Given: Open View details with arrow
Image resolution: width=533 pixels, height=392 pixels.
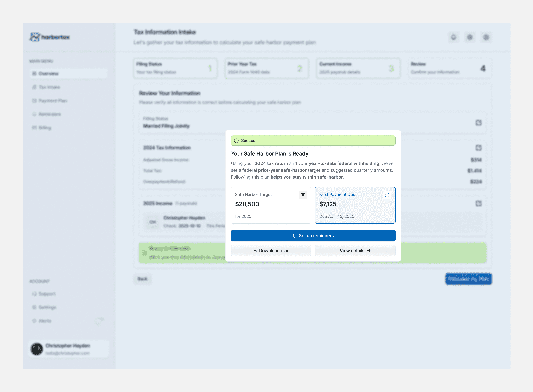Looking at the screenshot, I should pos(355,251).
